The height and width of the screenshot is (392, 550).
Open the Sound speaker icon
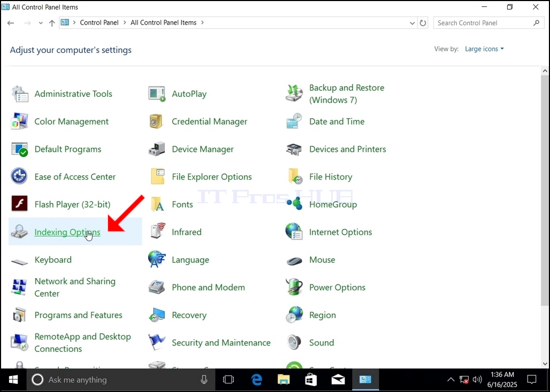point(294,343)
